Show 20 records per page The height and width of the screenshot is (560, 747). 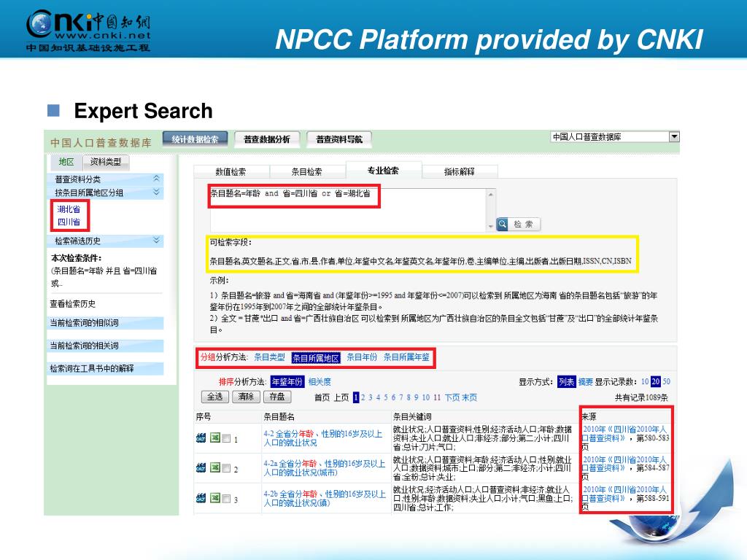[656, 382]
